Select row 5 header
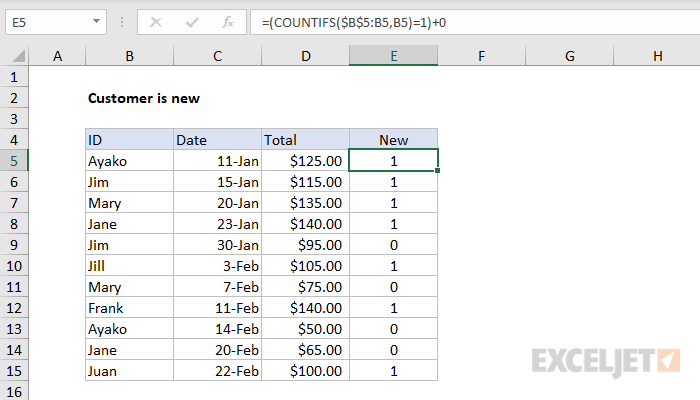The width and height of the screenshot is (700, 400). [14, 161]
